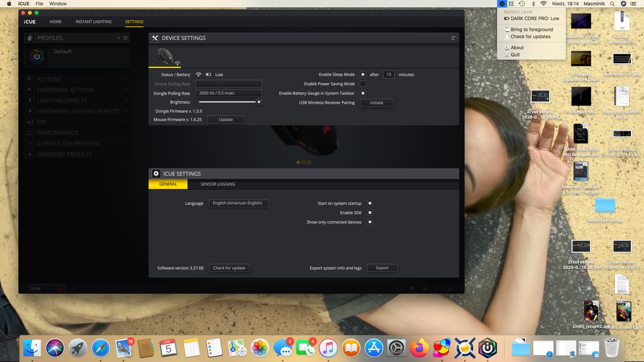Open Bluetooth menu in menu bar
The image size is (644, 362).
pos(533,4)
